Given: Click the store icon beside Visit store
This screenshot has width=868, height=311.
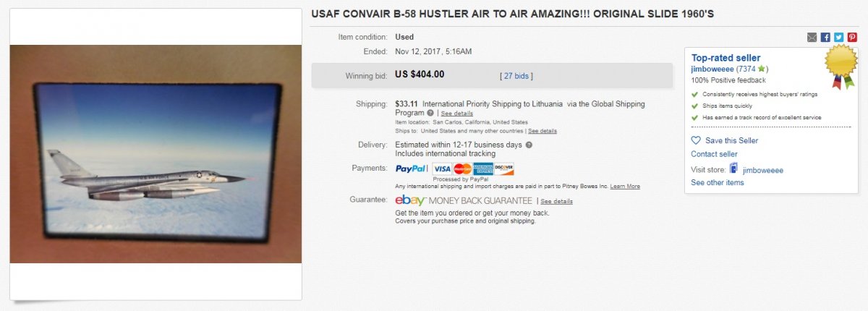Looking at the screenshot, I should pos(733,169).
